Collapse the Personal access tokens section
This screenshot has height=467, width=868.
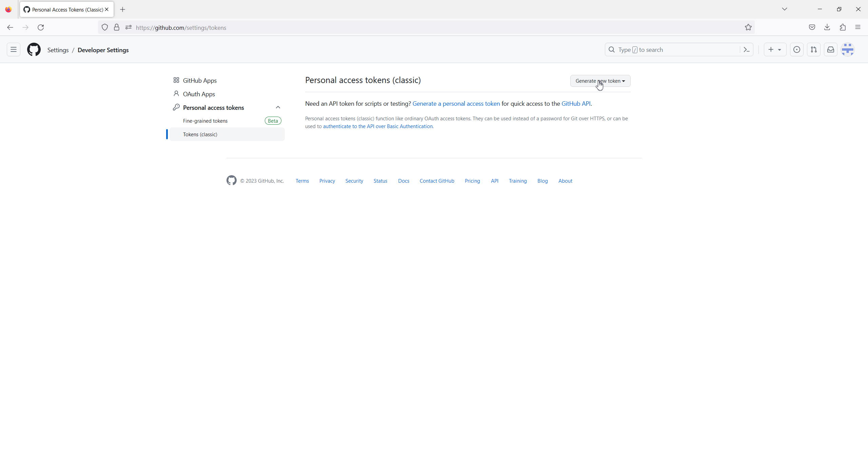click(x=278, y=107)
